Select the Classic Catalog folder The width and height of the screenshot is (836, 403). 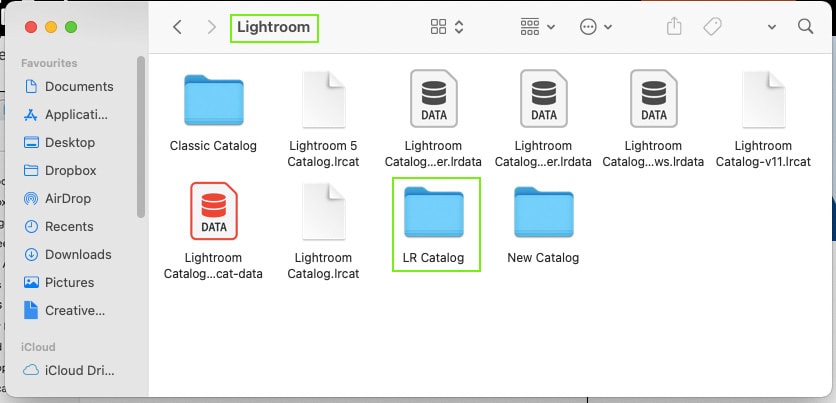214,100
